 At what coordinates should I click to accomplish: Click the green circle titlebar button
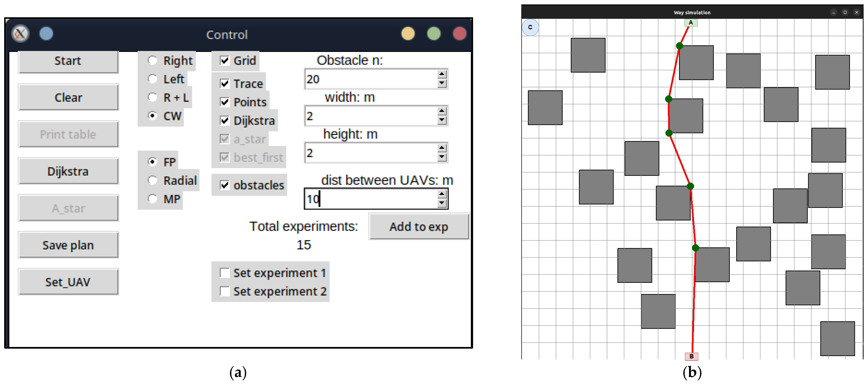click(434, 34)
